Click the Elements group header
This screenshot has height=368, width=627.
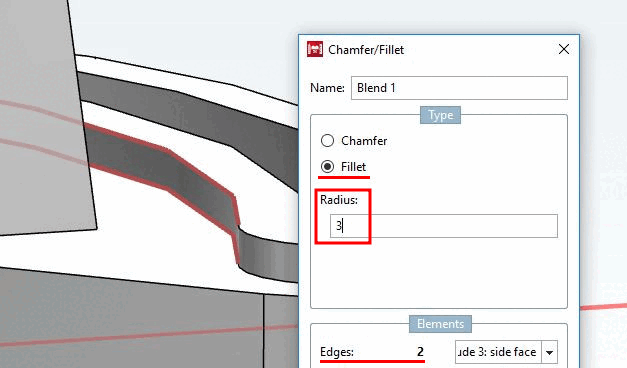(440, 324)
